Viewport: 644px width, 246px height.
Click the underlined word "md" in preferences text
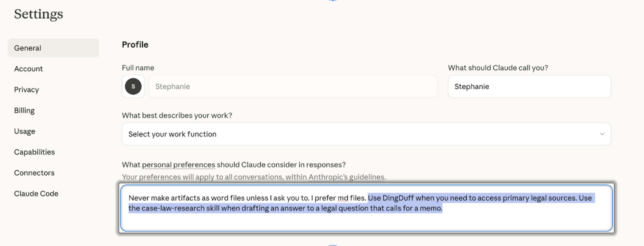[343, 198]
